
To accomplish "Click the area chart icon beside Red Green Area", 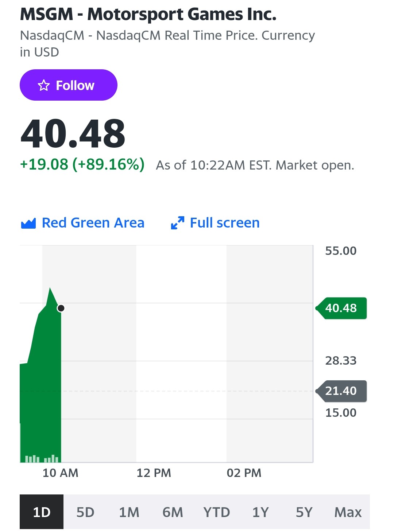I will [28, 223].
